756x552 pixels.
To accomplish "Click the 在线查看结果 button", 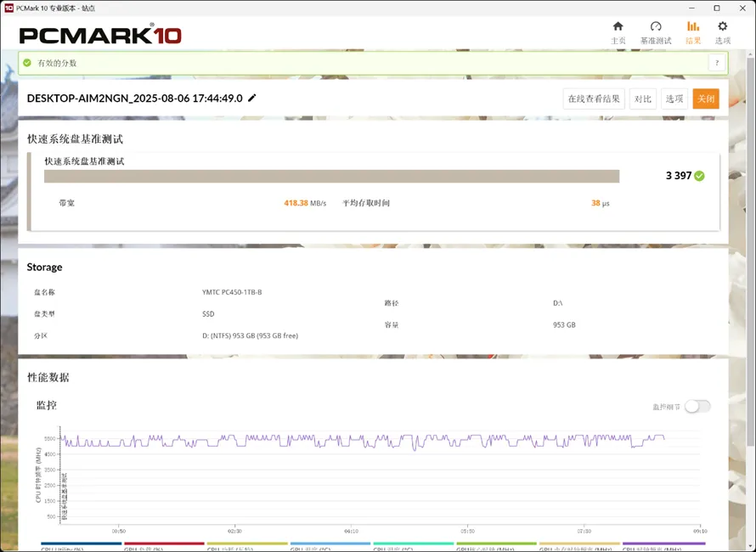I will pos(595,99).
